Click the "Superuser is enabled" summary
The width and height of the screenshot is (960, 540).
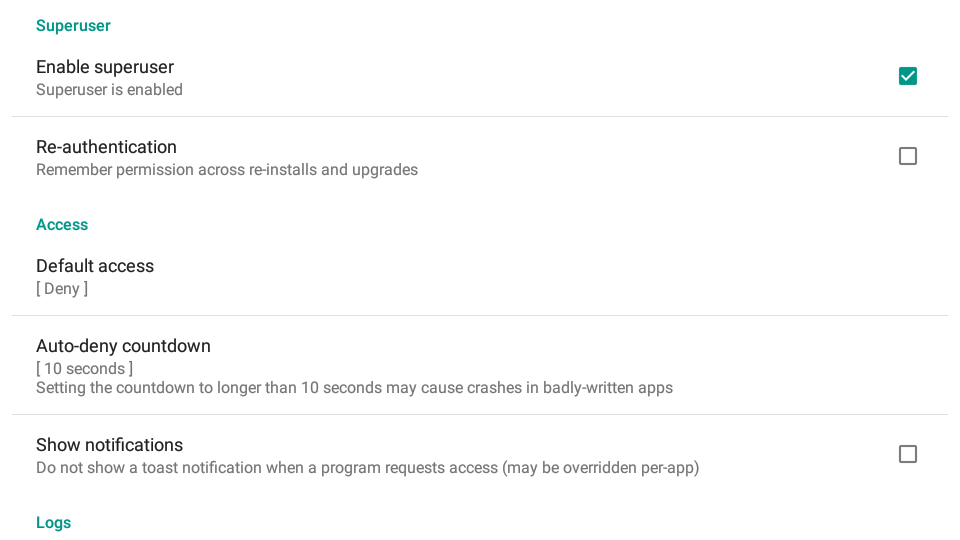pyautogui.click(x=109, y=90)
